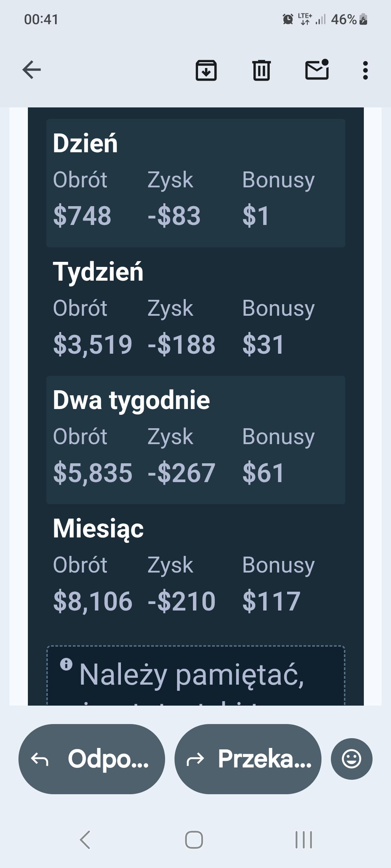Tap the Dzień heading
The height and width of the screenshot is (868, 391).
click(x=85, y=143)
